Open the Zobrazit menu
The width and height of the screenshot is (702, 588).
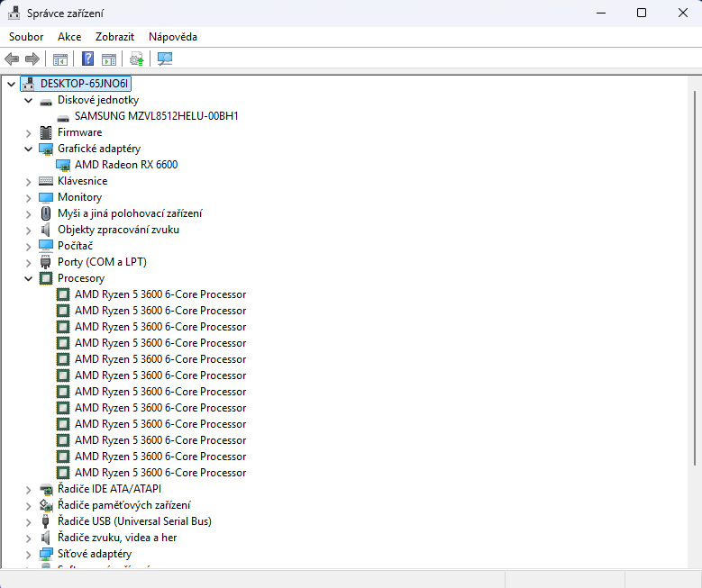pos(114,37)
